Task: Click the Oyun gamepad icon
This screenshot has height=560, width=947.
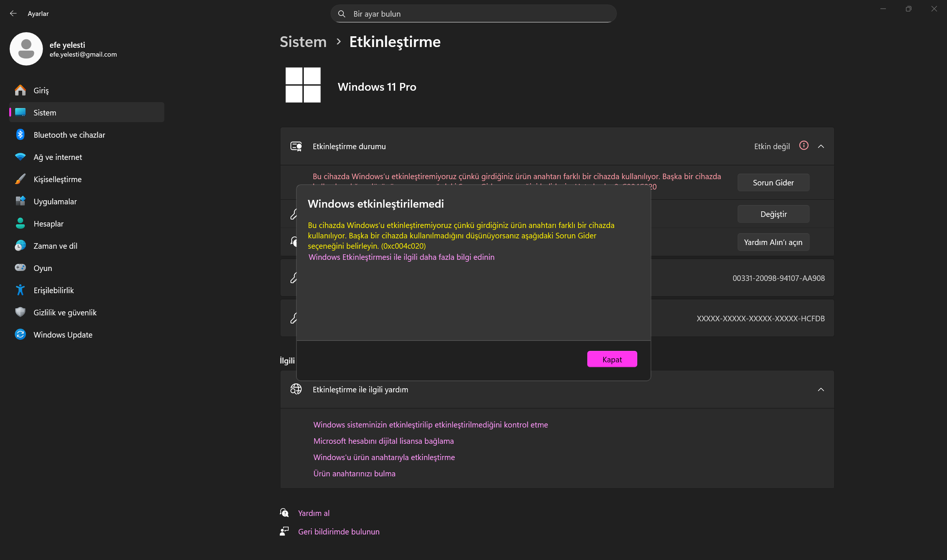Action: pos(20,268)
